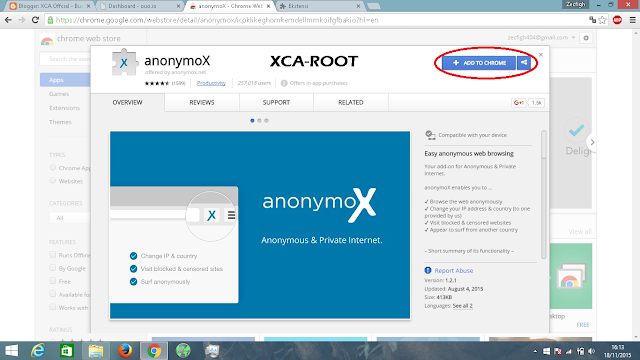Click the Report Abuse link

point(453,271)
